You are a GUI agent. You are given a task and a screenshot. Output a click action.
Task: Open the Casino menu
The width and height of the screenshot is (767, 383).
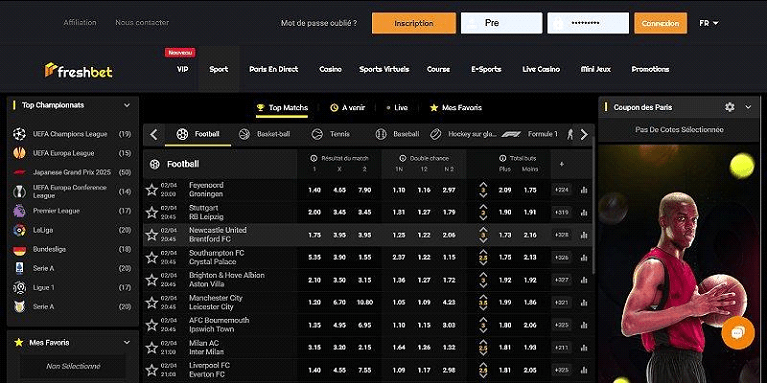(x=330, y=69)
